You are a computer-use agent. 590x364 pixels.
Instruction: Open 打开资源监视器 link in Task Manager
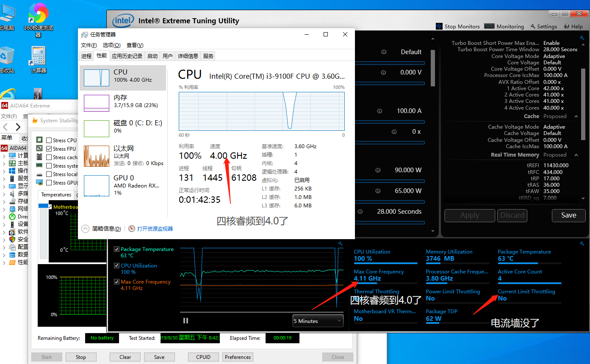(x=155, y=229)
